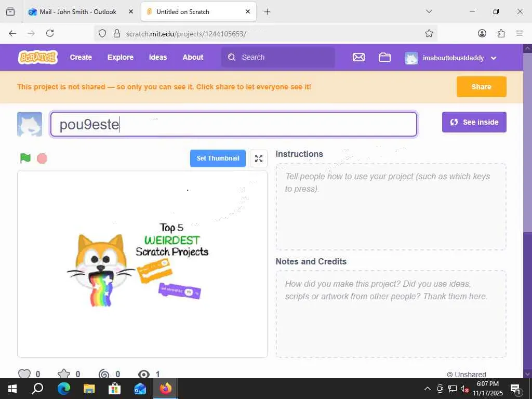
Task: Reload the current page
Action: [50, 33]
